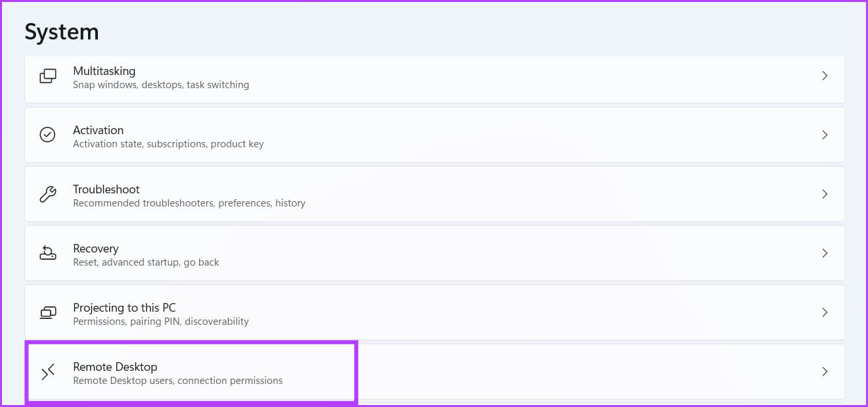Image resolution: width=868 pixels, height=407 pixels.
Task: Click the Multitasking windows icon
Action: click(48, 76)
